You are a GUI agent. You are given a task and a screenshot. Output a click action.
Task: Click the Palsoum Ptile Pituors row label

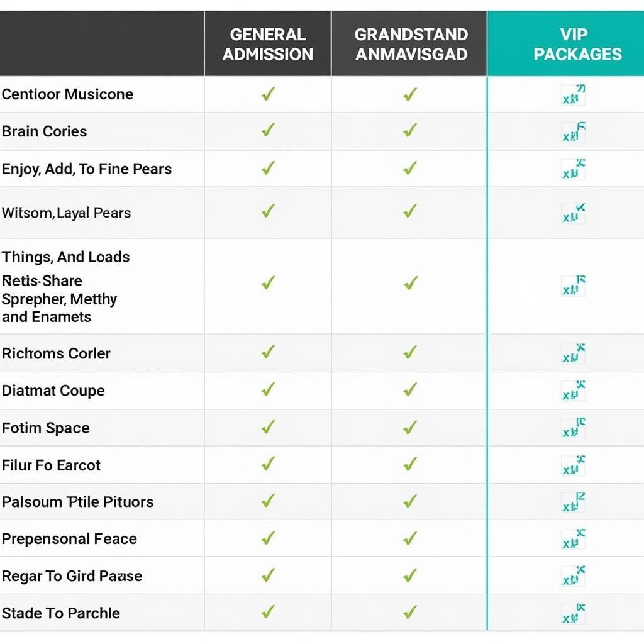78,502
